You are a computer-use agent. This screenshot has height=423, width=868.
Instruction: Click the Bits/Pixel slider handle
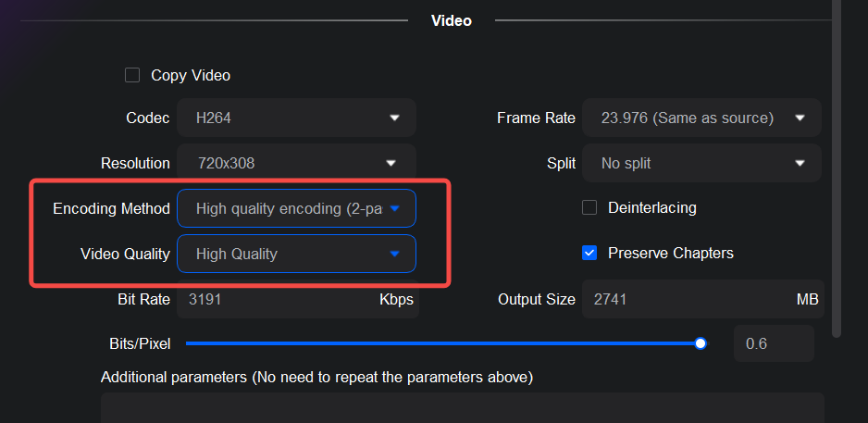click(x=701, y=343)
